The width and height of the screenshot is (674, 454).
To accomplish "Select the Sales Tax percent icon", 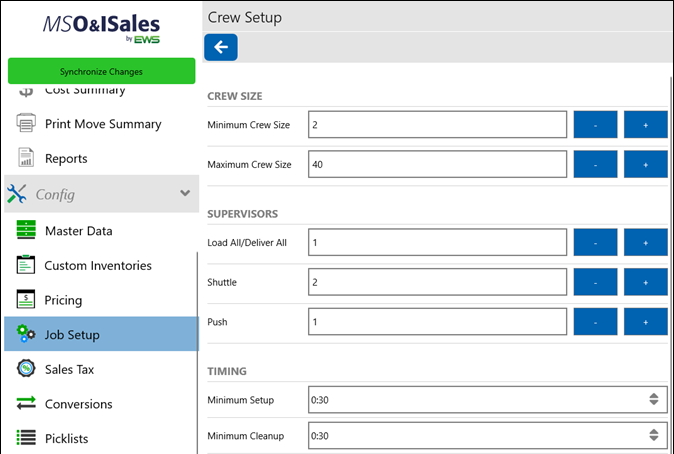I will pos(27,369).
